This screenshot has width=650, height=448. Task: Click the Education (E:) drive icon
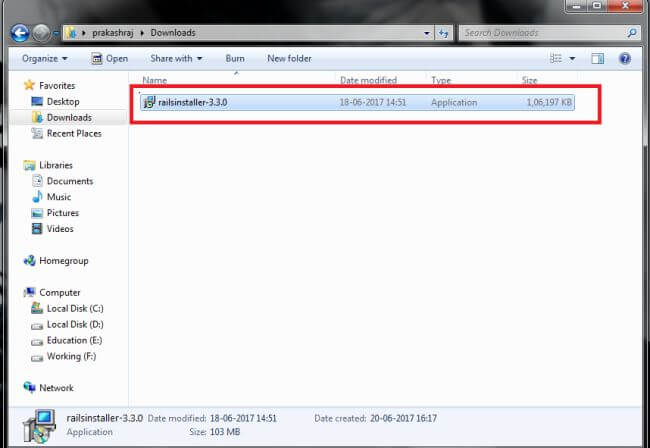(37, 342)
